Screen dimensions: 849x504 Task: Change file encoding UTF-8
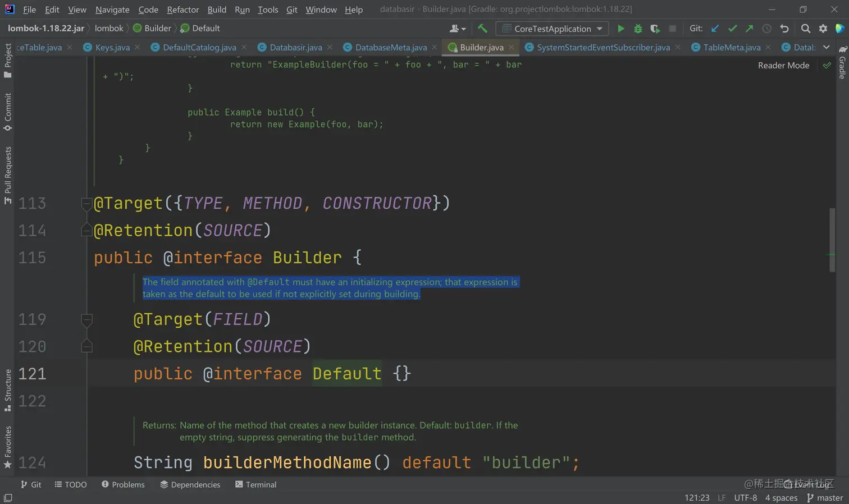click(x=745, y=498)
